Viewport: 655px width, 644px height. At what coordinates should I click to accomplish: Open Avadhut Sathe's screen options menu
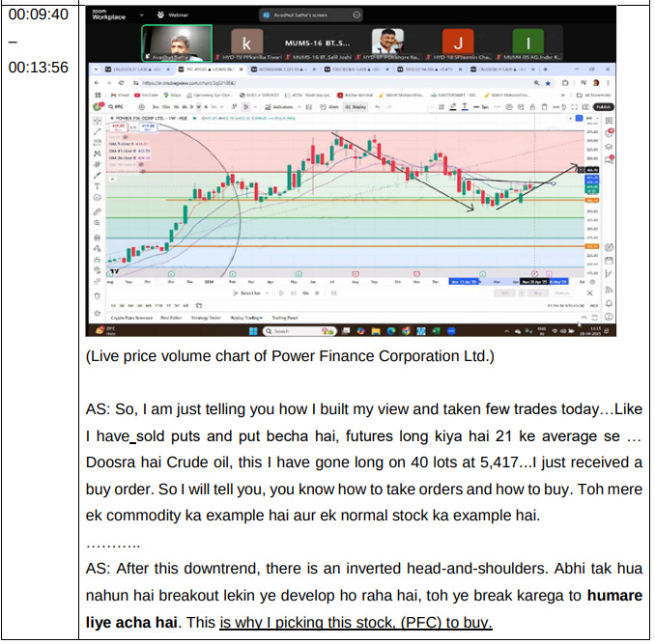356,15
